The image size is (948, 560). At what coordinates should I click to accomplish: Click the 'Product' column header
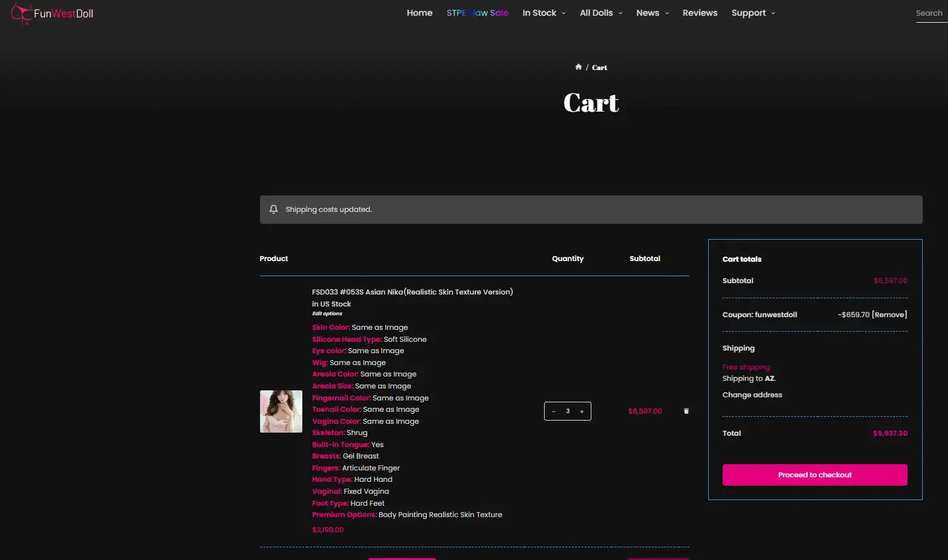click(x=274, y=259)
